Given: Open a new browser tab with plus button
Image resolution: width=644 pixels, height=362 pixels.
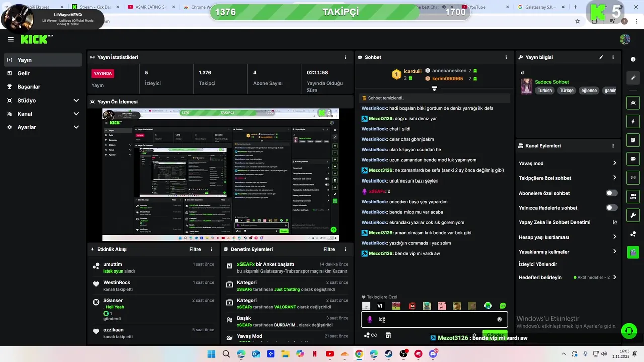Looking at the screenshot, I should pos(575,7).
